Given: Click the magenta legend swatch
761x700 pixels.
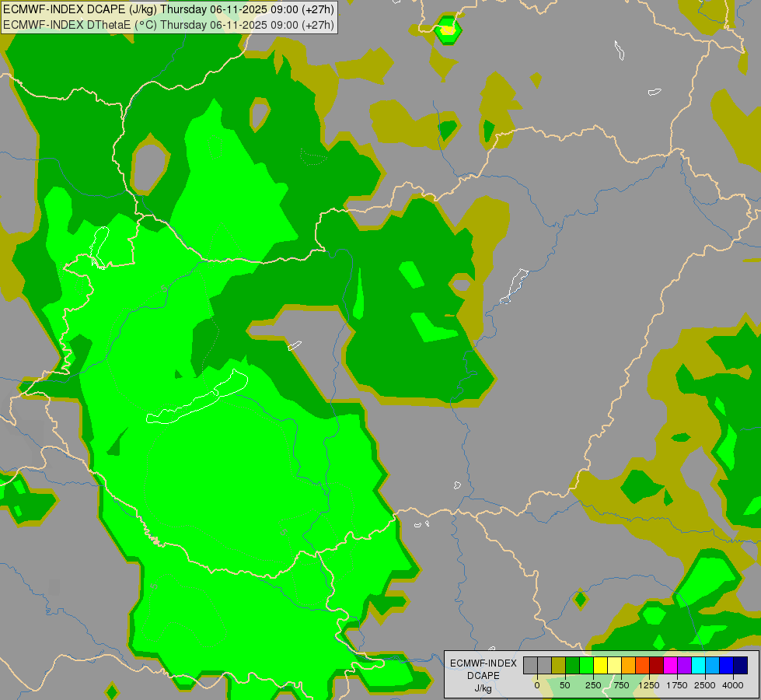Looking at the screenshot, I should (671, 666).
